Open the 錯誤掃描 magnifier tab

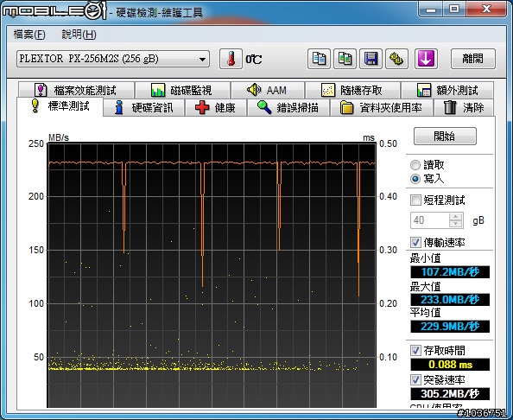288,107
